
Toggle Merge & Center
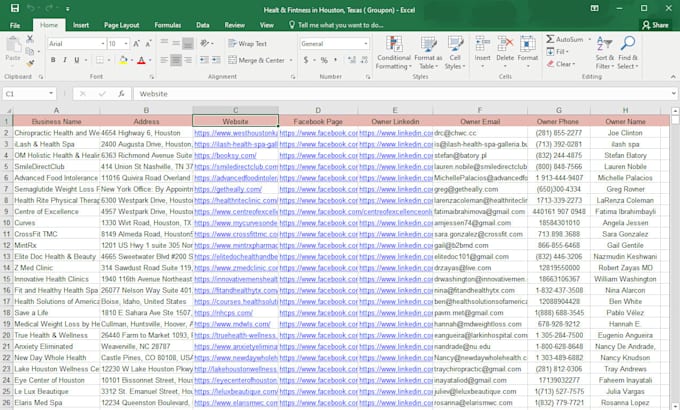(256, 60)
